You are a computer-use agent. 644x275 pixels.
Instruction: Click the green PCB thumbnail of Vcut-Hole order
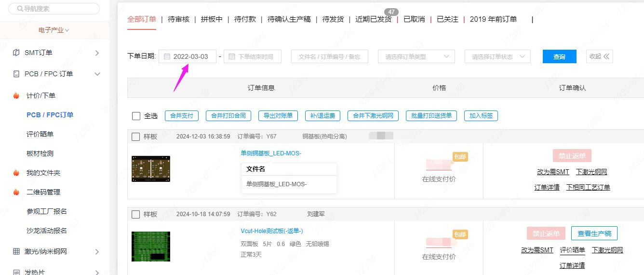(x=150, y=246)
